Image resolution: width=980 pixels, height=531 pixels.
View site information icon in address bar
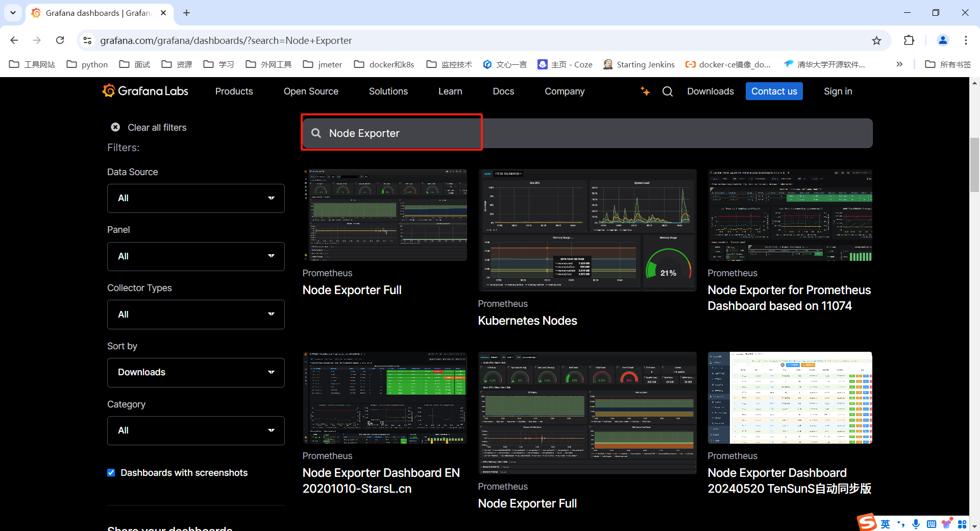coord(87,40)
